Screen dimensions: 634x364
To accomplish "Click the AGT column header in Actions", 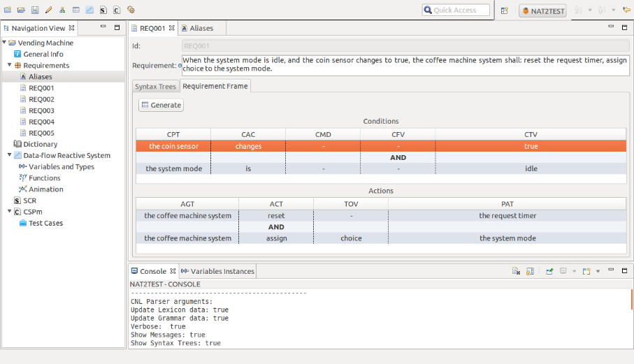I will [187, 204].
